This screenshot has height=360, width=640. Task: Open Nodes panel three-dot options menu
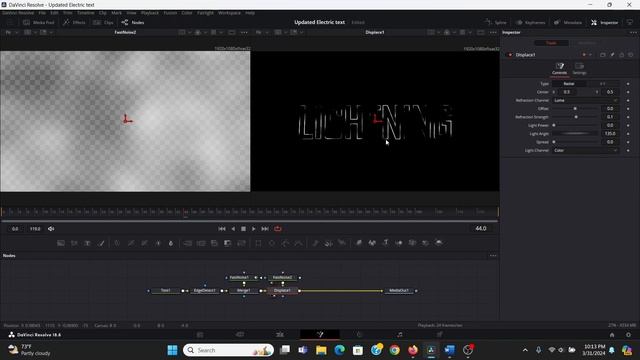click(493, 256)
